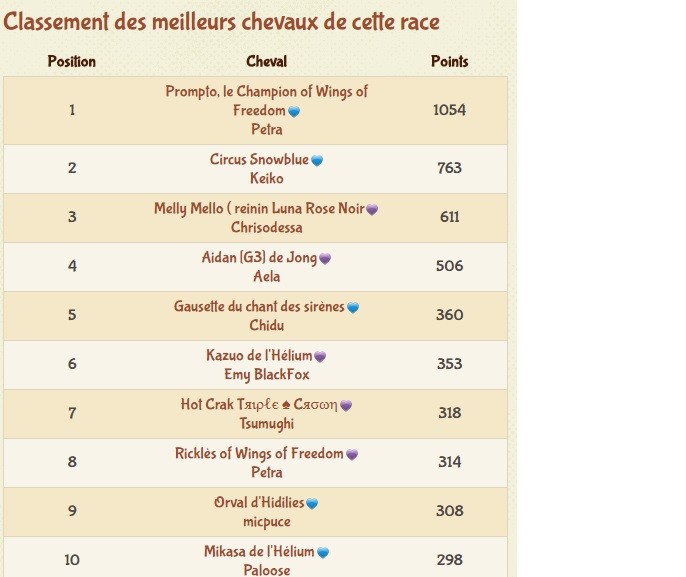Click purple gem icon beside Hot Crak horse
This screenshot has height=577, width=686.
pos(346,406)
